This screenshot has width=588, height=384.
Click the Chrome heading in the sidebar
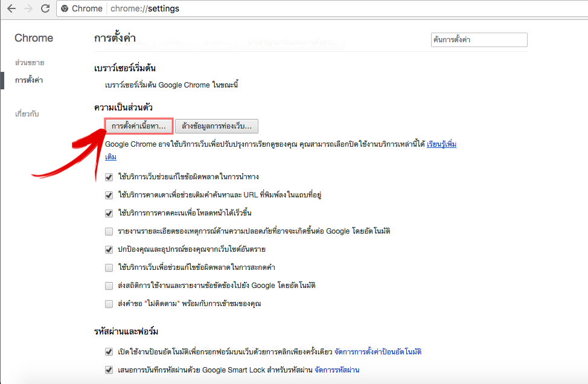34,38
